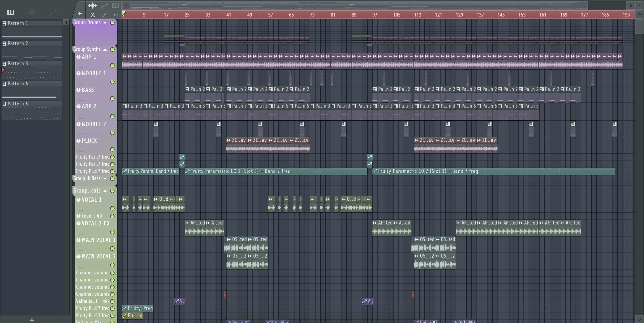
Task: Click the left scroll arrow above the timeline
Action: [x=126, y=5]
